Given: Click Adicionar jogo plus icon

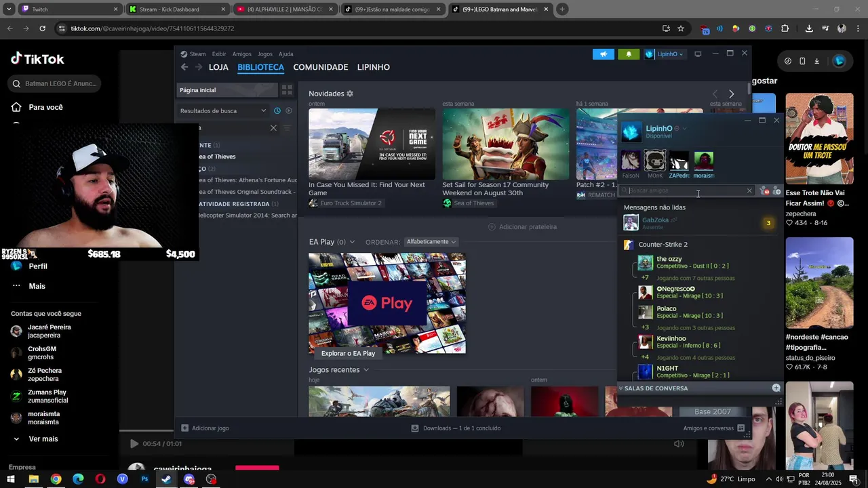Looking at the screenshot, I should 184,428.
